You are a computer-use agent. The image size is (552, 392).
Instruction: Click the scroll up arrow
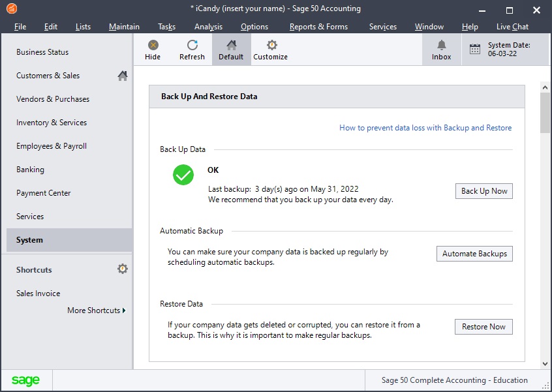point(545,87)
